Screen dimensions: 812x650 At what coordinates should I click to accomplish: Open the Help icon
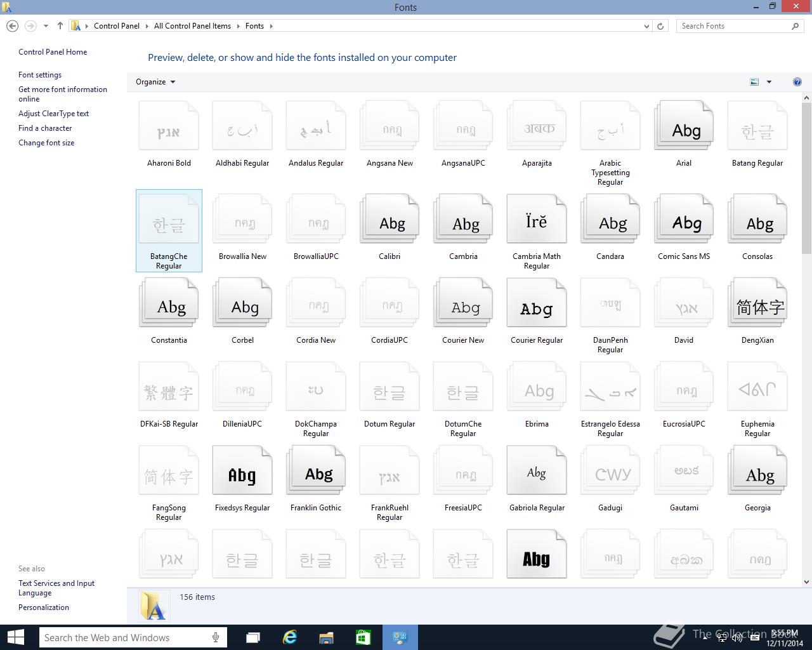(797, 82)
